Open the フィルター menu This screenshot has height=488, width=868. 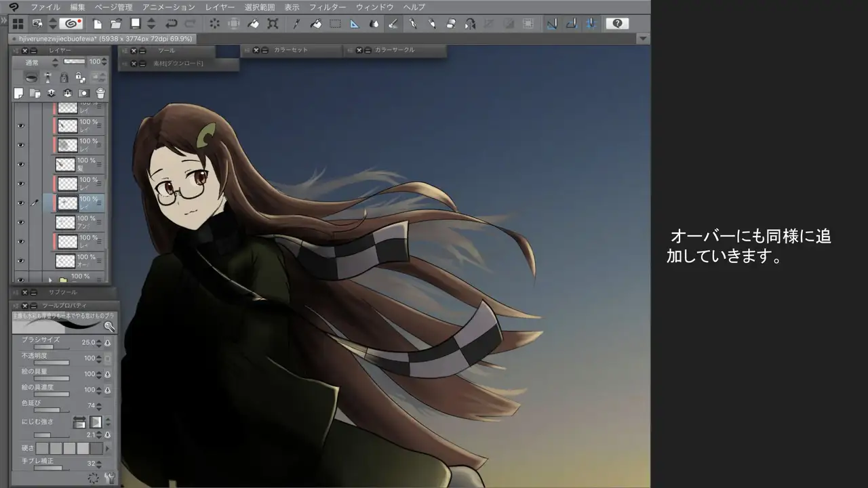[x=328, y=7]
